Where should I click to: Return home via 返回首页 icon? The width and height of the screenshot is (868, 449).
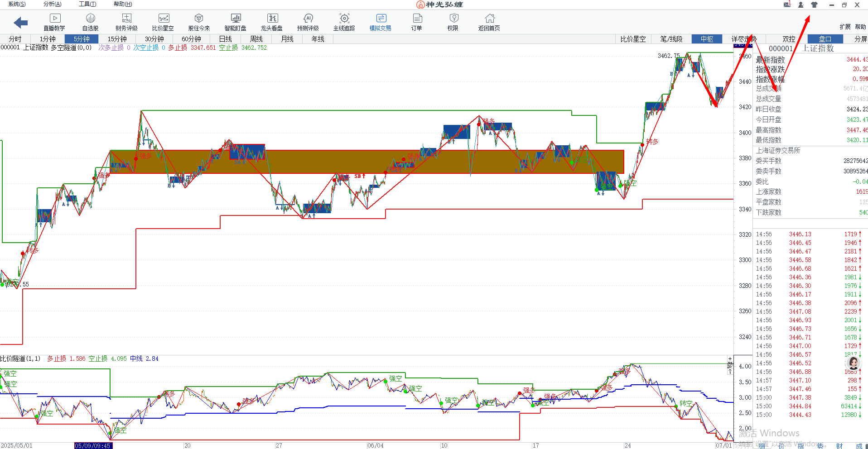[489, 22]
